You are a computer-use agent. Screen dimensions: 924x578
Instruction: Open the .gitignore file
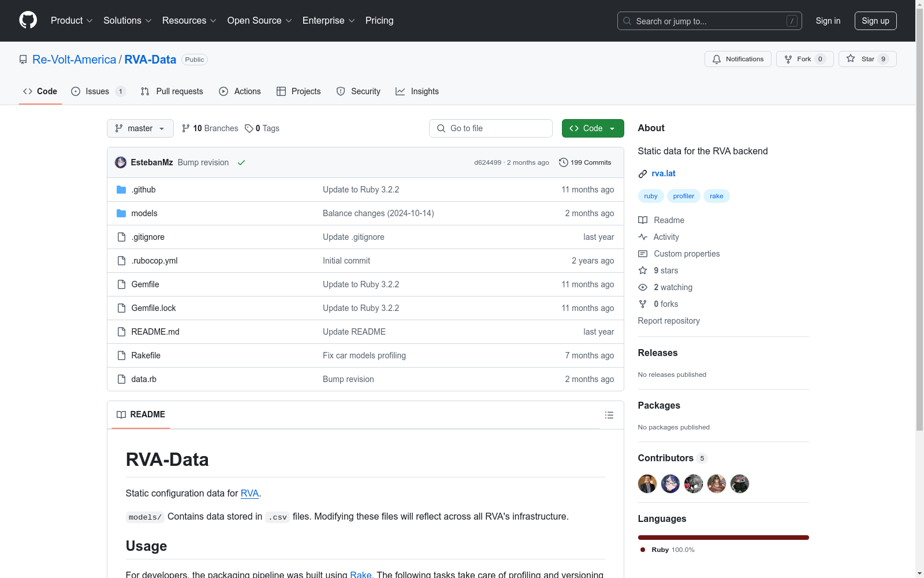[148, 237]
